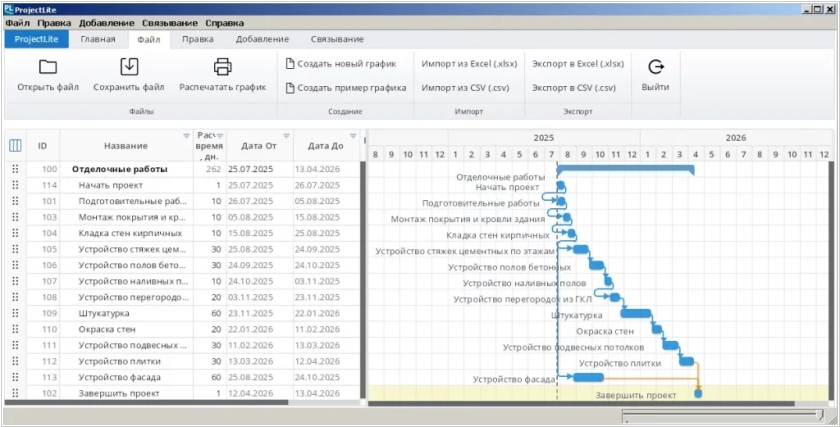Image resolution: width=840 pixels, height=427 pixels.
Task: Open the Справка menu
Action: (224, 23)
